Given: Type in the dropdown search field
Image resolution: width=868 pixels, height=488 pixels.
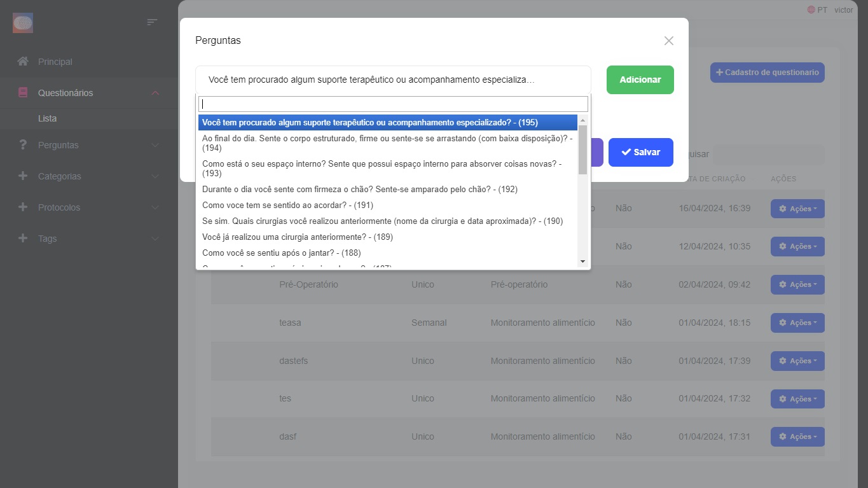Looking at the screenshot, I should [x=393, y=104].
